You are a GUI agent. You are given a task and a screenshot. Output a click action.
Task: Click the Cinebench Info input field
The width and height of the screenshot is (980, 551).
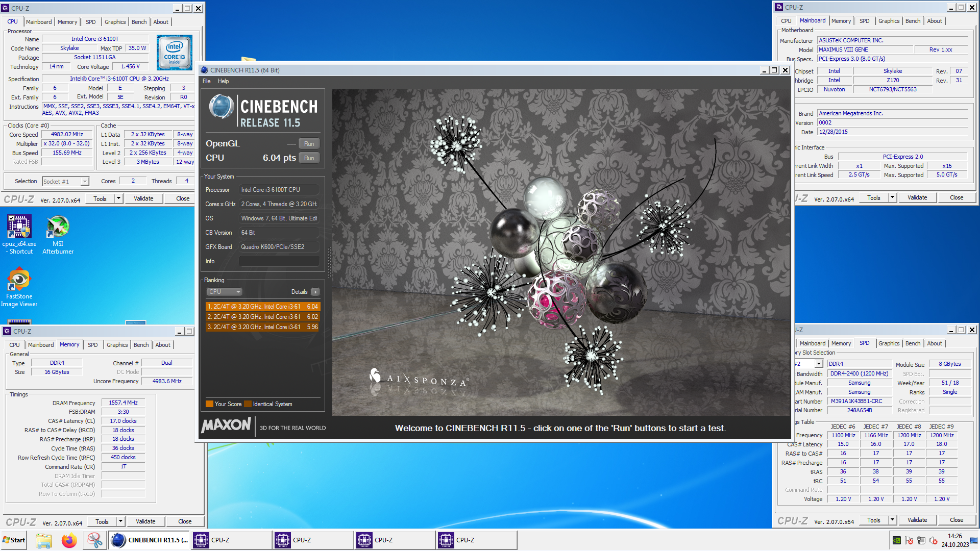[279, 261]
